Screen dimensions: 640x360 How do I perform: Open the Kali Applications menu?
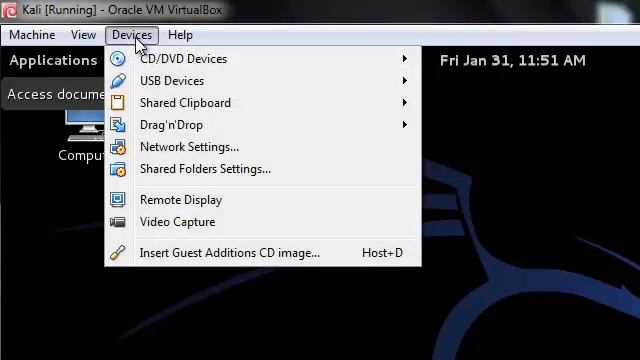click(53, 60)
